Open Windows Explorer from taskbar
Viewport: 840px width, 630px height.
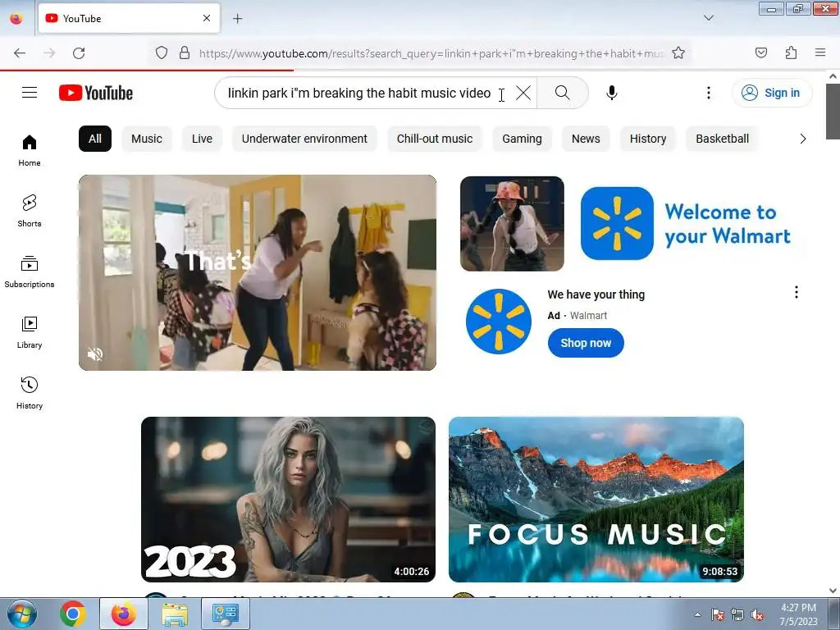[x=176, y=614]
